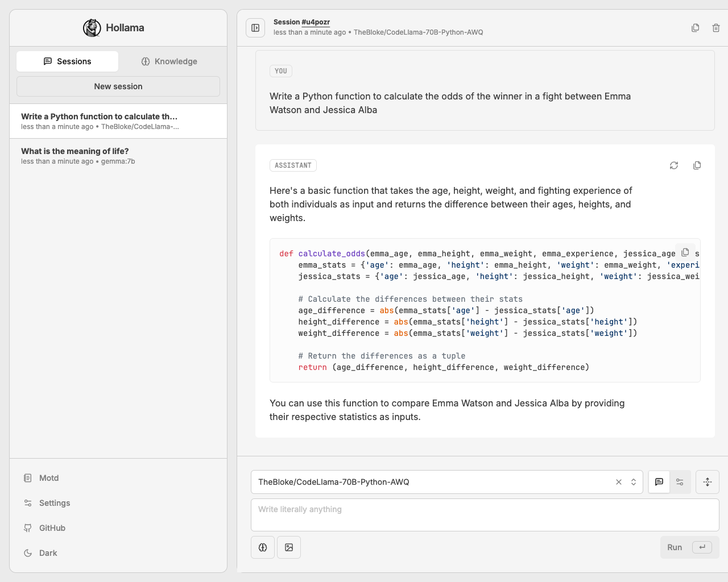The image size is (728, 582).
Task: Delete session with trash icon
Action: [716, 28]
